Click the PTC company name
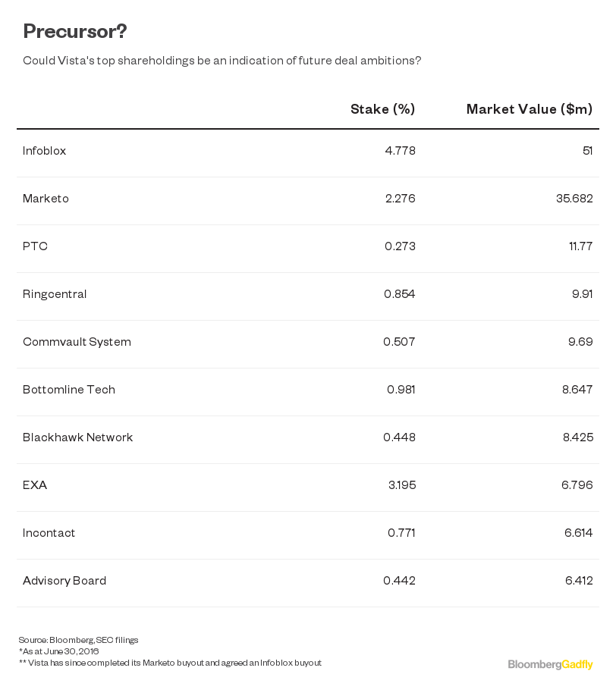The image size is (616, 693). click(x=35, y=246)
